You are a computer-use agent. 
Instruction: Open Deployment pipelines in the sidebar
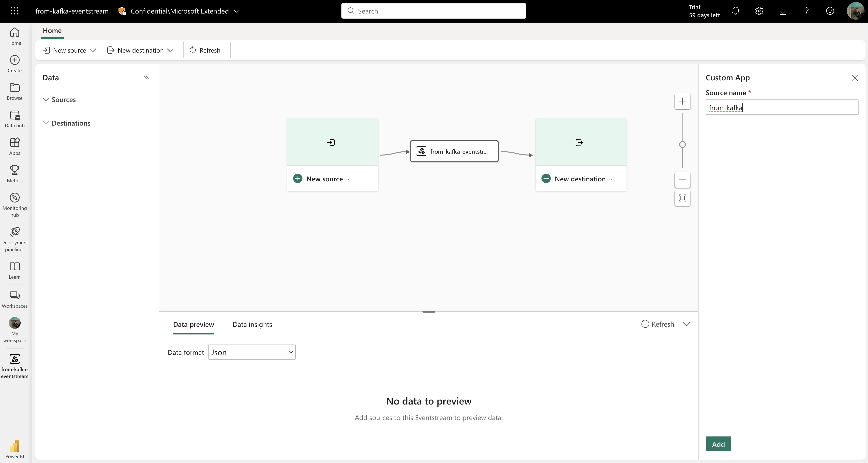[x=15, y=239]
